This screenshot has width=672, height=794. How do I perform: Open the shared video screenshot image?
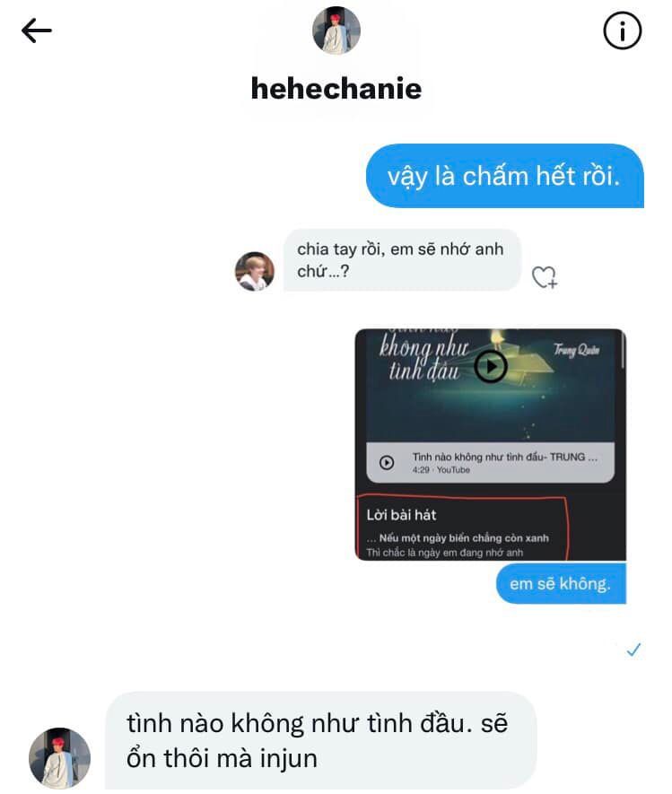tap(490, 445)
